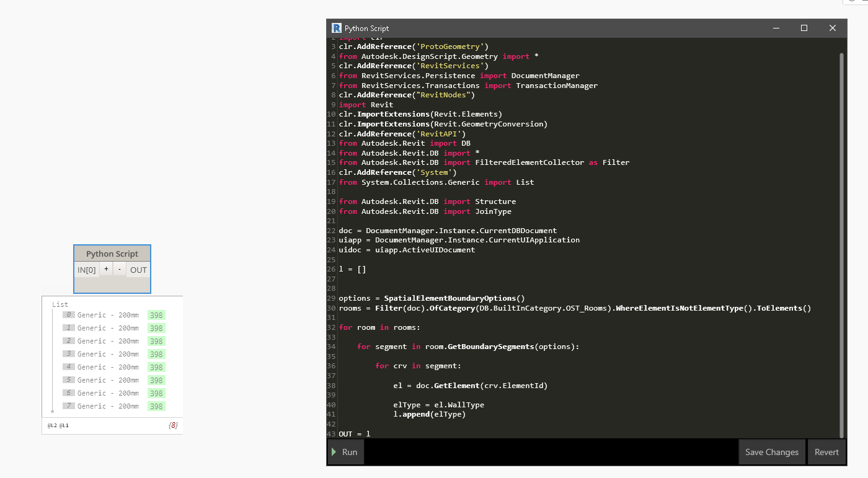Image resolution: width=868 pixels, height=478 pixels.
Task: Click 'doc = DocumentManager' on line 22
Action: 448,231
